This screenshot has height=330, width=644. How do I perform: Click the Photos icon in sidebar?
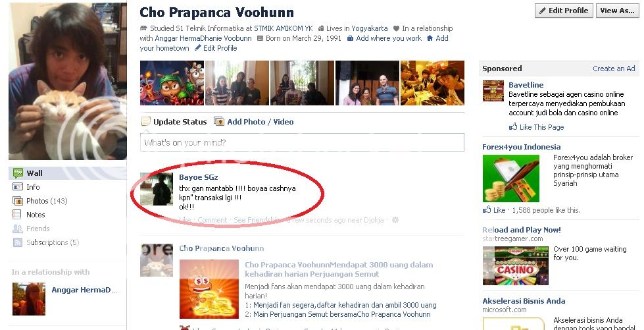point(18,201)
